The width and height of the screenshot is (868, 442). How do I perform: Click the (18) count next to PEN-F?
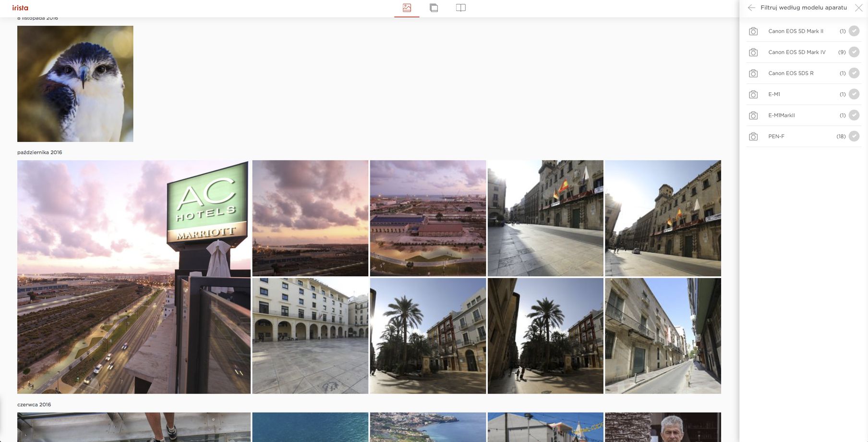pos(841,136)
